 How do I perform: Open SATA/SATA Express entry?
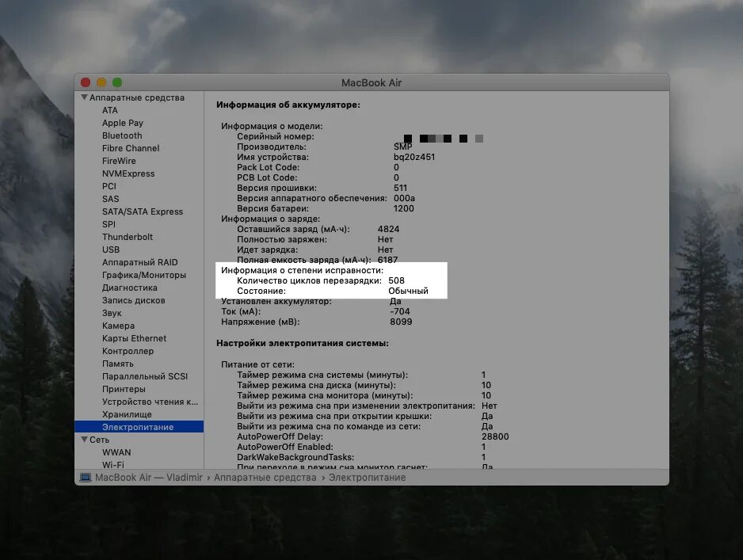point(143,211)
